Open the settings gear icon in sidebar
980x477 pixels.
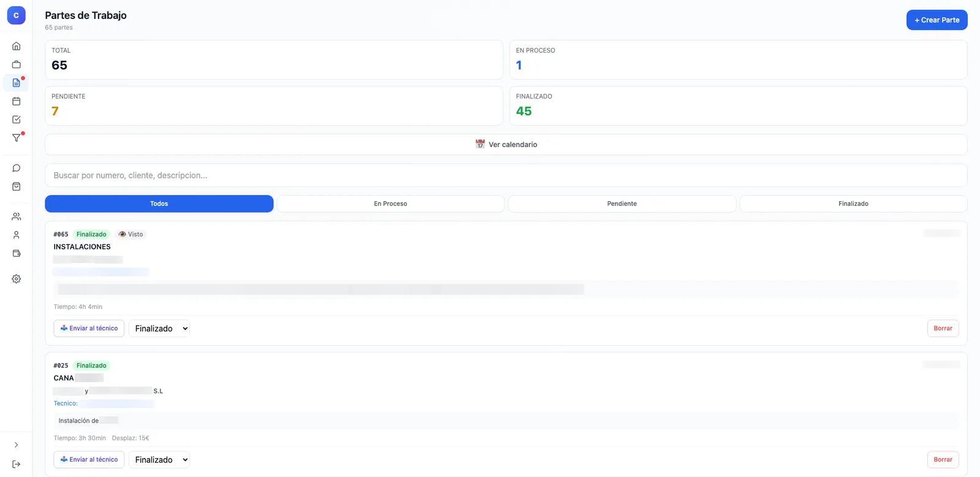click(x=17, y=279)
